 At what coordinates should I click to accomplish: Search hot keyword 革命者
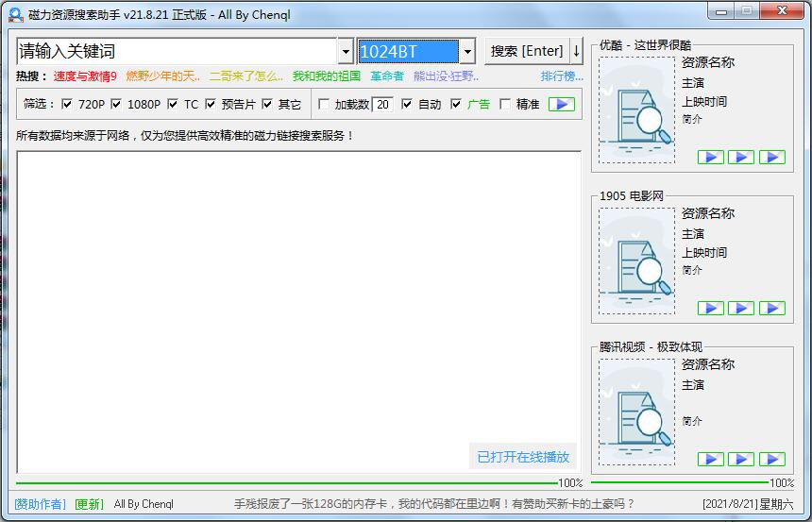pos(387,76)
